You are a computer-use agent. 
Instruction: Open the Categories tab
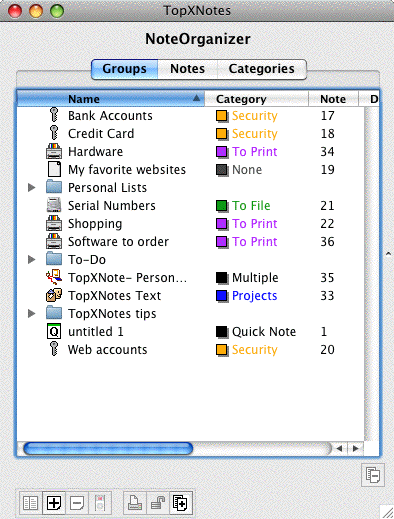pyautogui.click(x=262, y=69)
